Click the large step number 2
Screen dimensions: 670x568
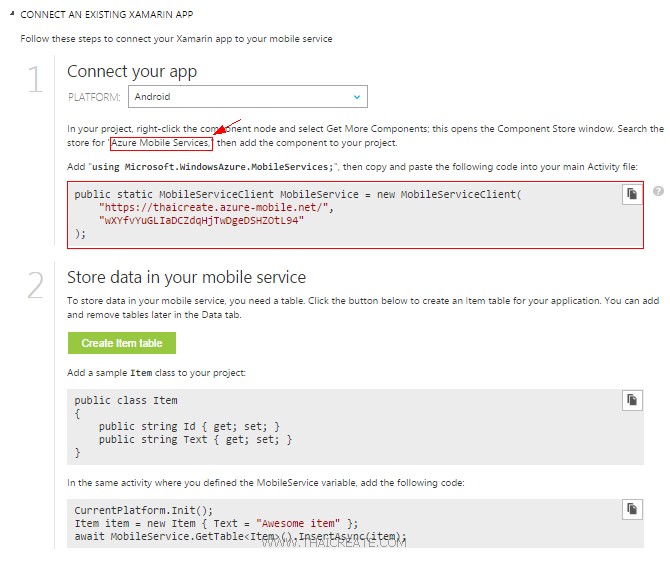[36, 286]
